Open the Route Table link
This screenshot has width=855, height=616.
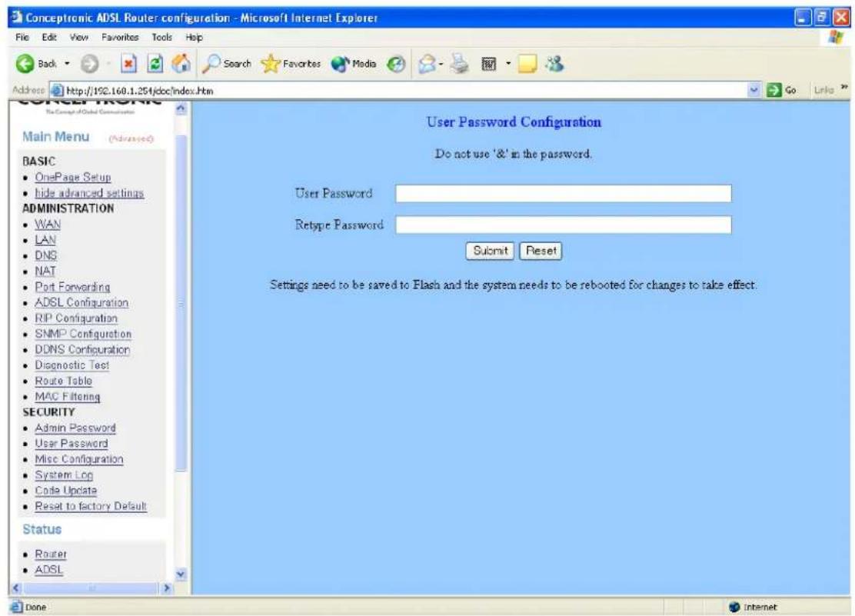[x=64, y=381]
